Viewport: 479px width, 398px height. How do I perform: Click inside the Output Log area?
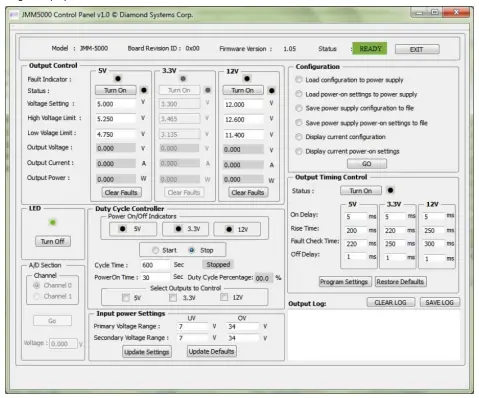tap(374, 335)
